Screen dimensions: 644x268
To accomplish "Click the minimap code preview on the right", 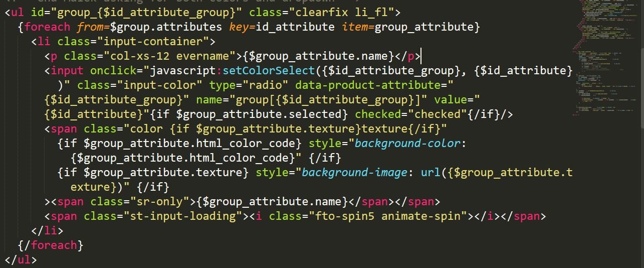I will [x=605, y=58].
